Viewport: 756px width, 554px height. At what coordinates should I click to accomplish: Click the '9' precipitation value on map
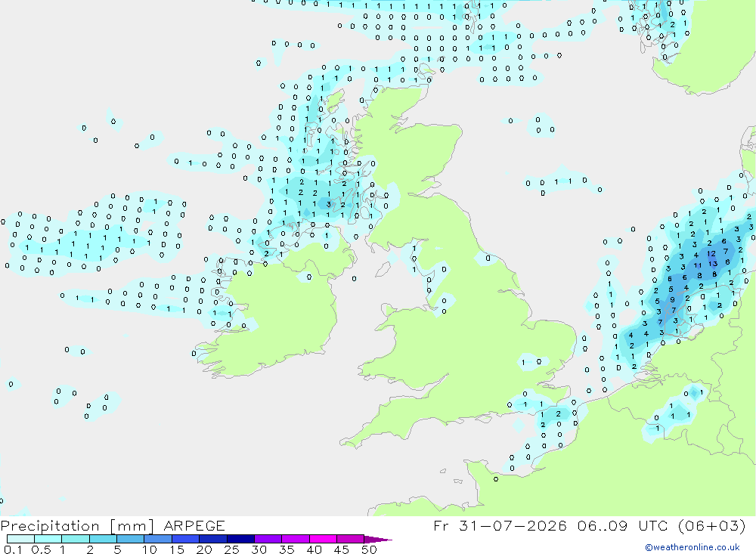pos(672,300)
